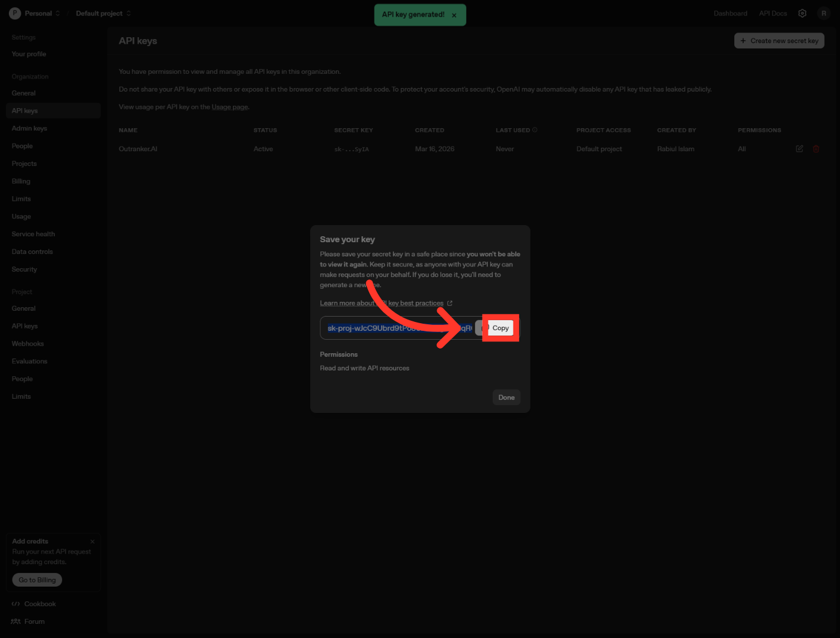The width and height of the screenshot is (840, 638).
Task: Select Billing in the Organization sidebar
Action: tap(21, 181)
